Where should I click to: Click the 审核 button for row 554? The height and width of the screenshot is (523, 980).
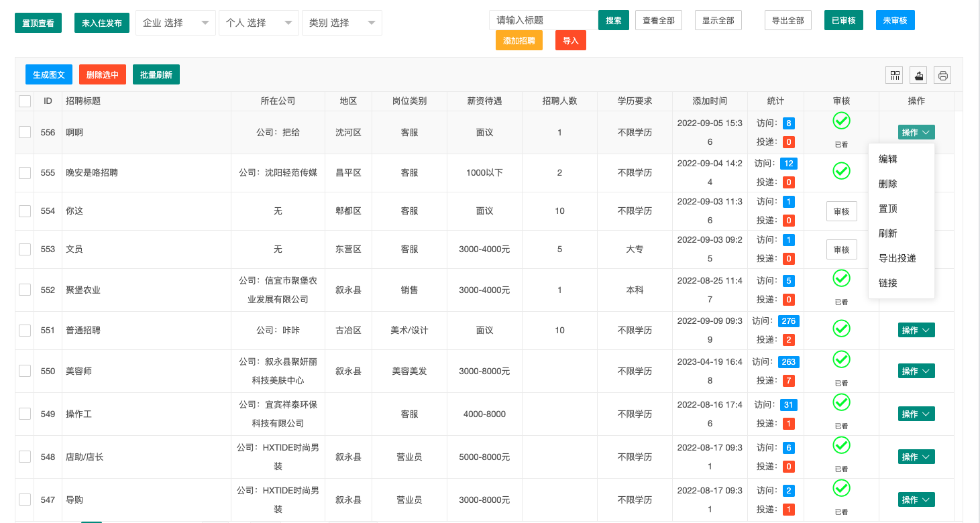tap(842, 211)
